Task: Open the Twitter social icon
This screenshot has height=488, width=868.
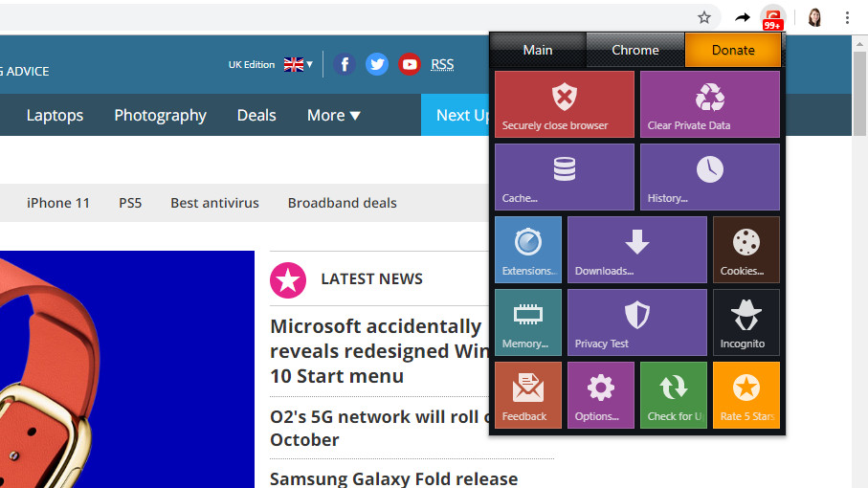Action: pyautogui.click(x=377, y=64)
